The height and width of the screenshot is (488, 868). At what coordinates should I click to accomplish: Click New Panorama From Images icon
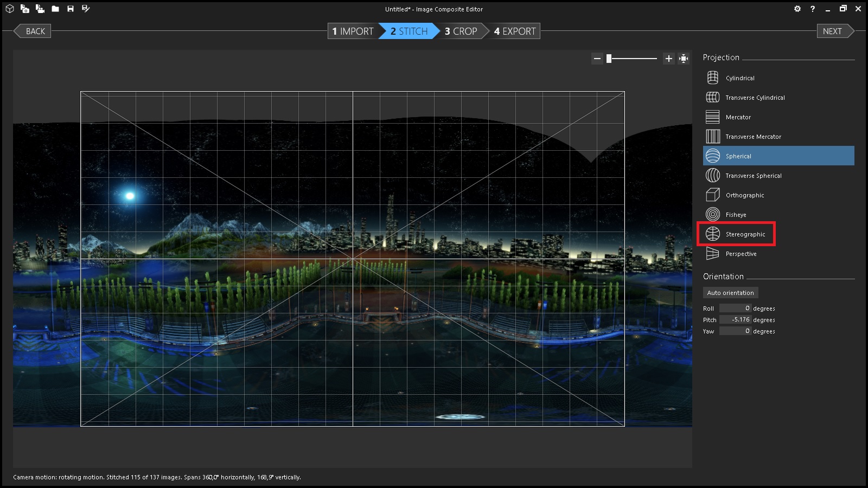(25, 9)
